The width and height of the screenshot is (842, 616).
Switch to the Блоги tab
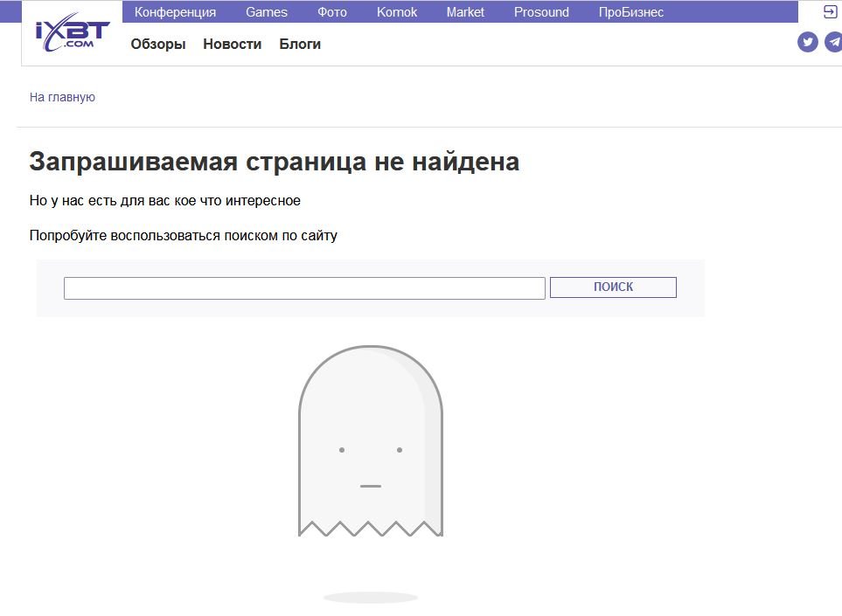(x=300, y=45)
